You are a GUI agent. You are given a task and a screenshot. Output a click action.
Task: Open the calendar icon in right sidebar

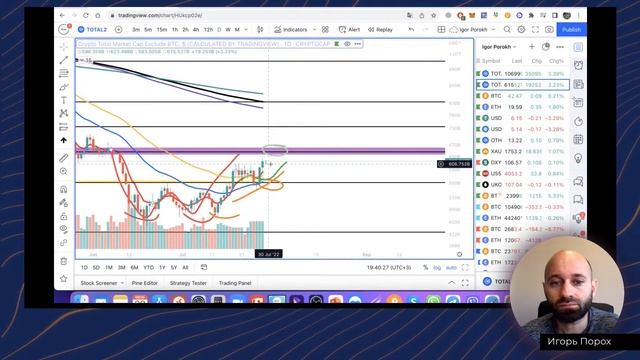[x=578, y=139]
